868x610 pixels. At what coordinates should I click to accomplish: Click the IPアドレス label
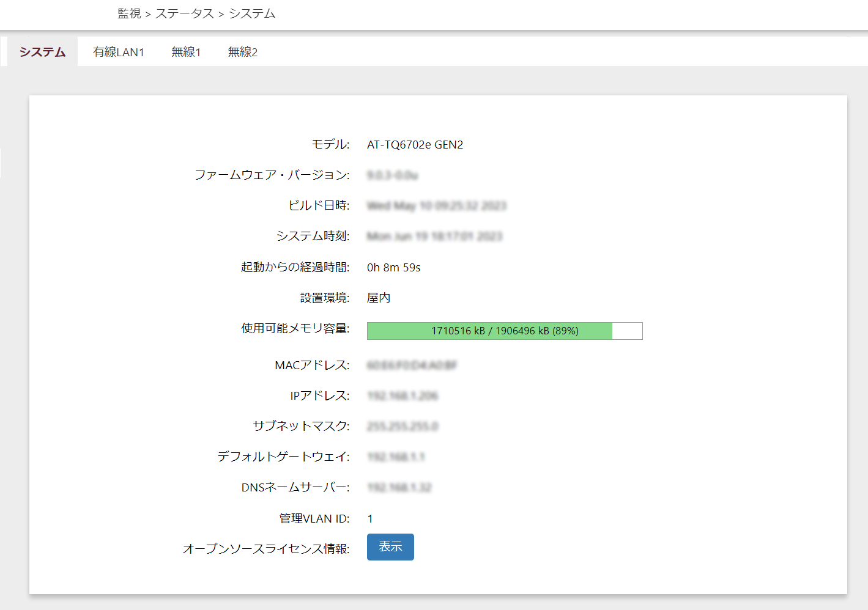click(x=319, y=396)
